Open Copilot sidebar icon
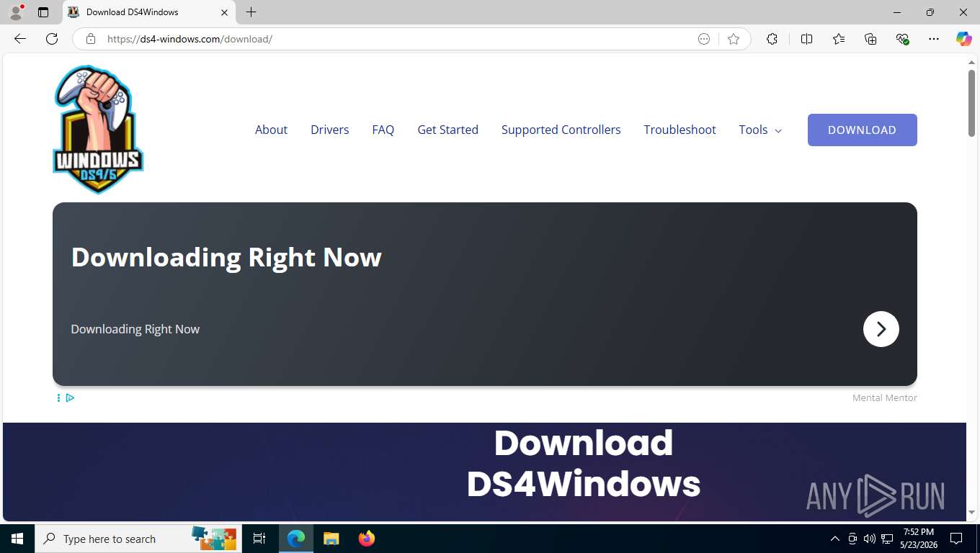This screenshot has height=553, width=980. click(963, 39)
